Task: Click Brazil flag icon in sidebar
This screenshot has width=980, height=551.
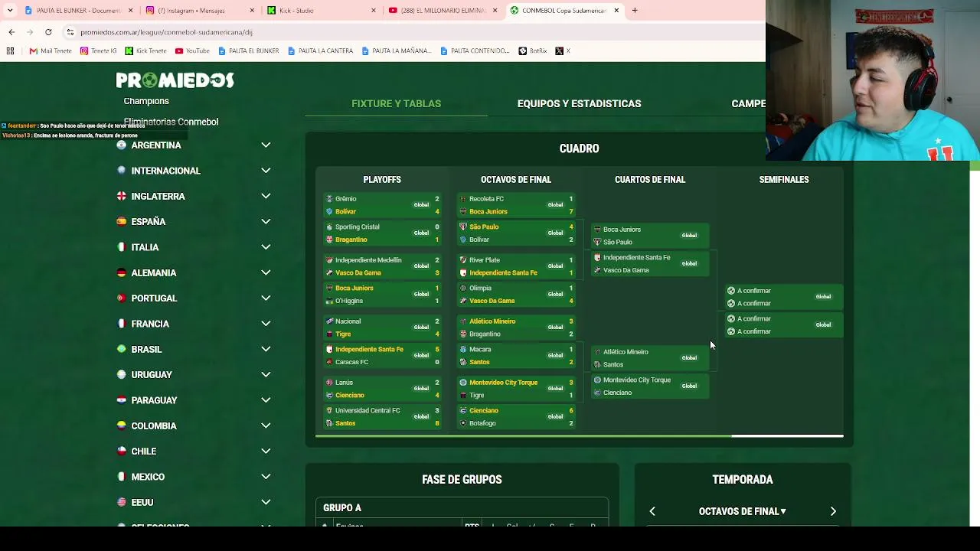Action: tap(121, 349)
